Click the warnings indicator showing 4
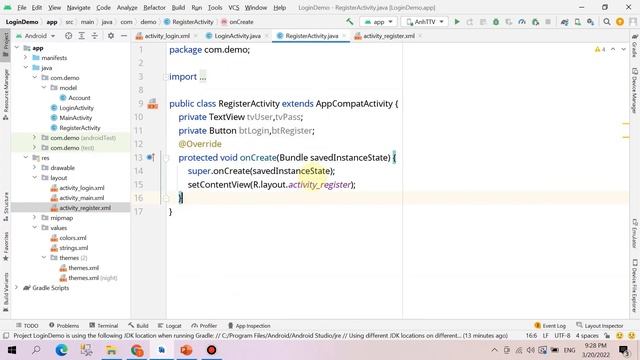 pyautogui.click(x=600, y=49)
